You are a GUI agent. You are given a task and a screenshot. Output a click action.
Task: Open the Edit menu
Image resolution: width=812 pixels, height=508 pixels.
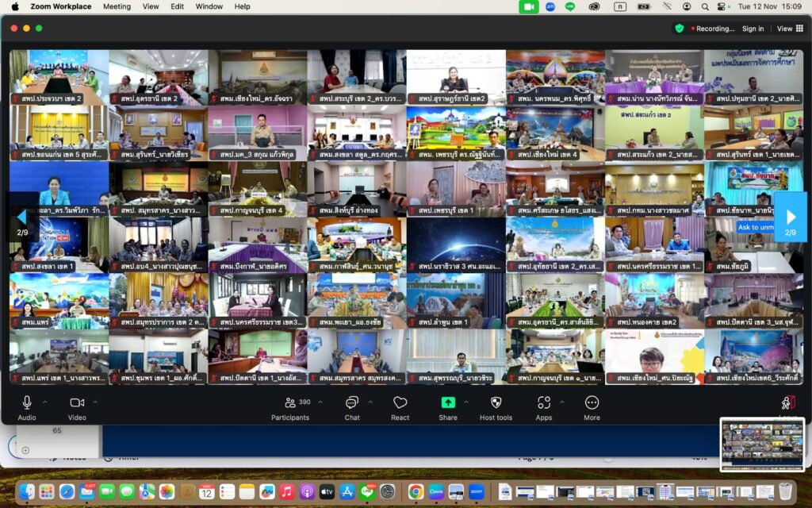(x=177, y=6)
